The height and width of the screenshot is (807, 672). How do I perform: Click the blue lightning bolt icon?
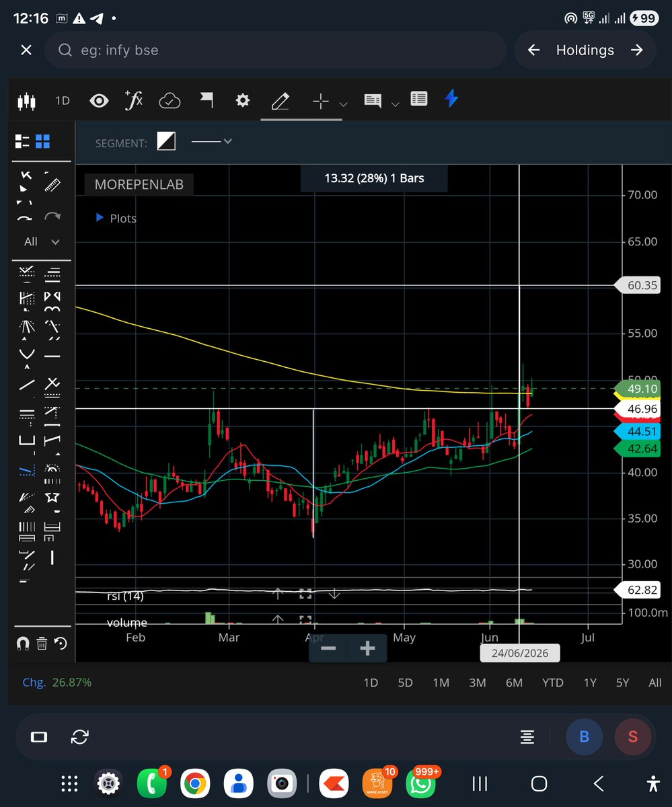451,99
